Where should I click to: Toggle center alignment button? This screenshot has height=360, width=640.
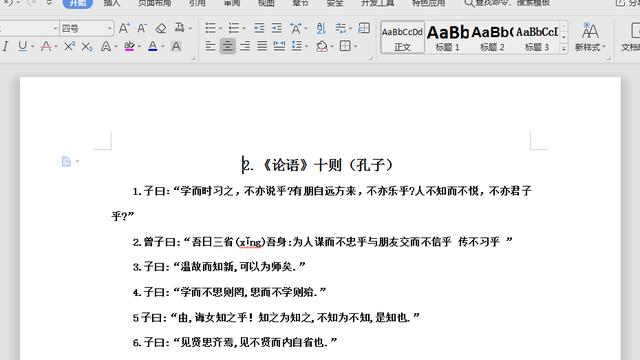click(228, 46)
